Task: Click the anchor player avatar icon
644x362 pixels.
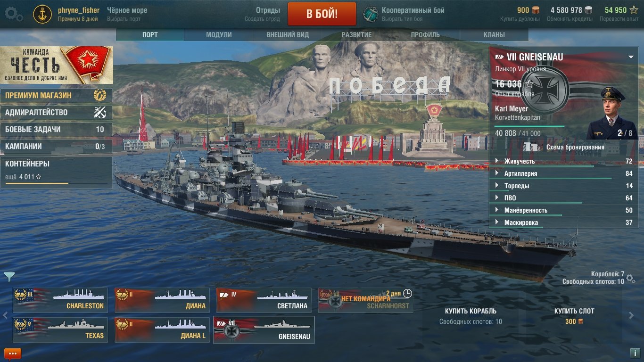Action: tap(42, 14)
